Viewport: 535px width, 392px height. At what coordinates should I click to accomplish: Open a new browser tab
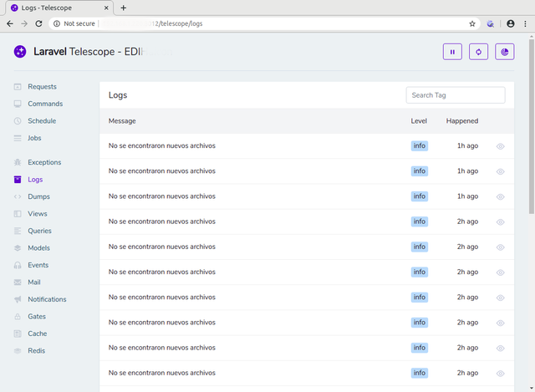124,8
